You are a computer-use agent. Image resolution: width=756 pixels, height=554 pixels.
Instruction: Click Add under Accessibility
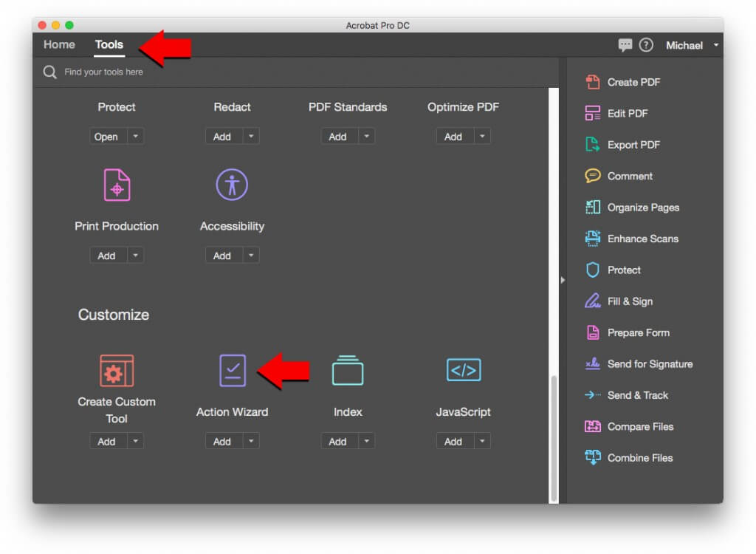click(x=224, y=256)
